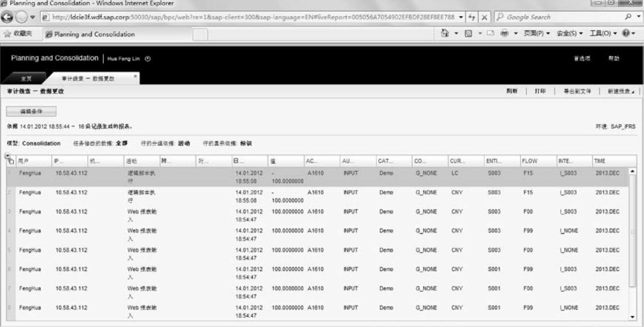This screenshot has height=327, width=644.
Task: Open 帮助 Help in the black header
Action: [614, 59]
